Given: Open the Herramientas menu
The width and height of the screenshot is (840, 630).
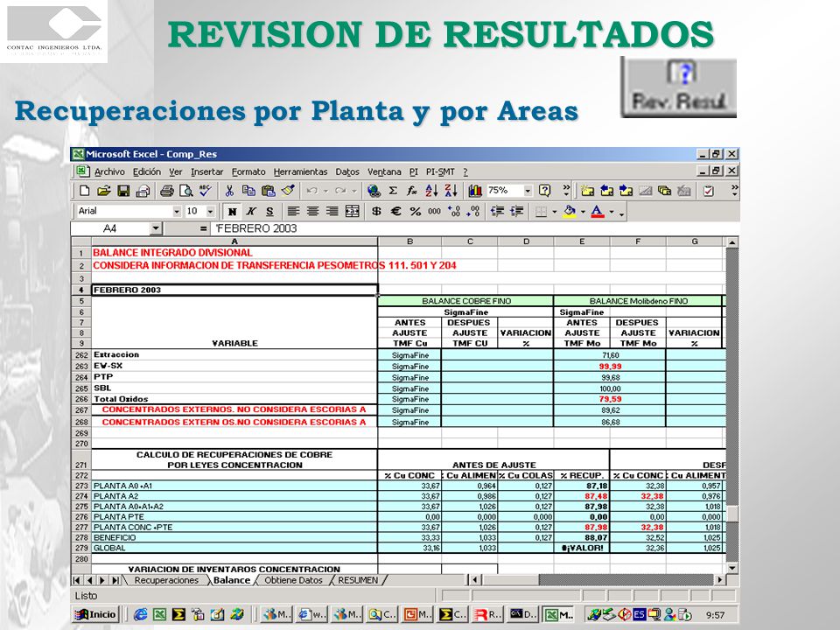Looking at the screenshot, I should (300, 172).
